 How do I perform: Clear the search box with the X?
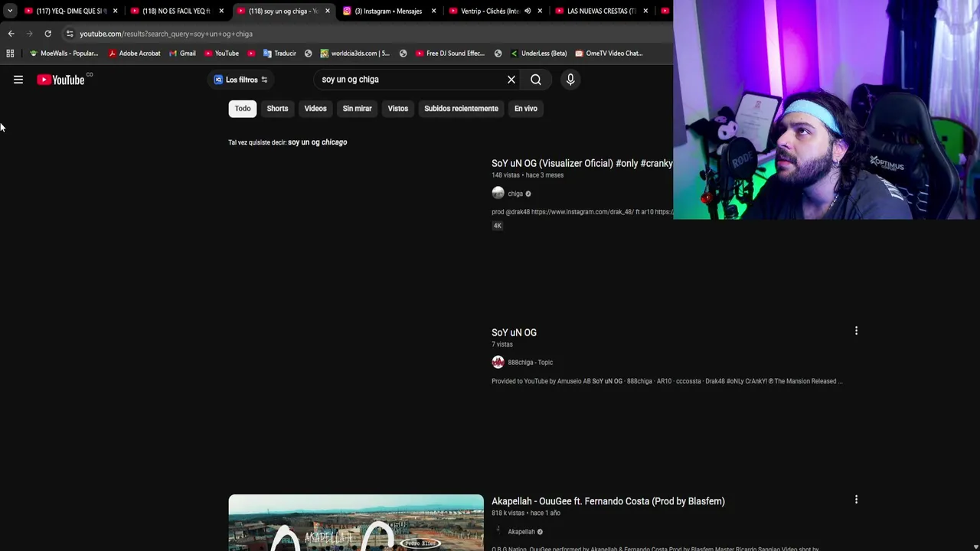click(511, 80)
